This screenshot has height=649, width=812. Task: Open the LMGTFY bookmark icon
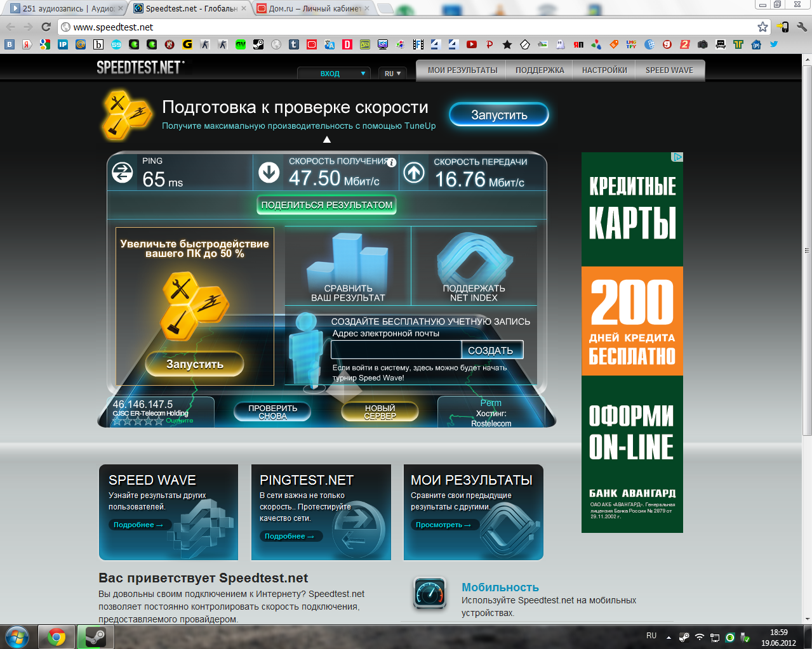coord(632,44)
